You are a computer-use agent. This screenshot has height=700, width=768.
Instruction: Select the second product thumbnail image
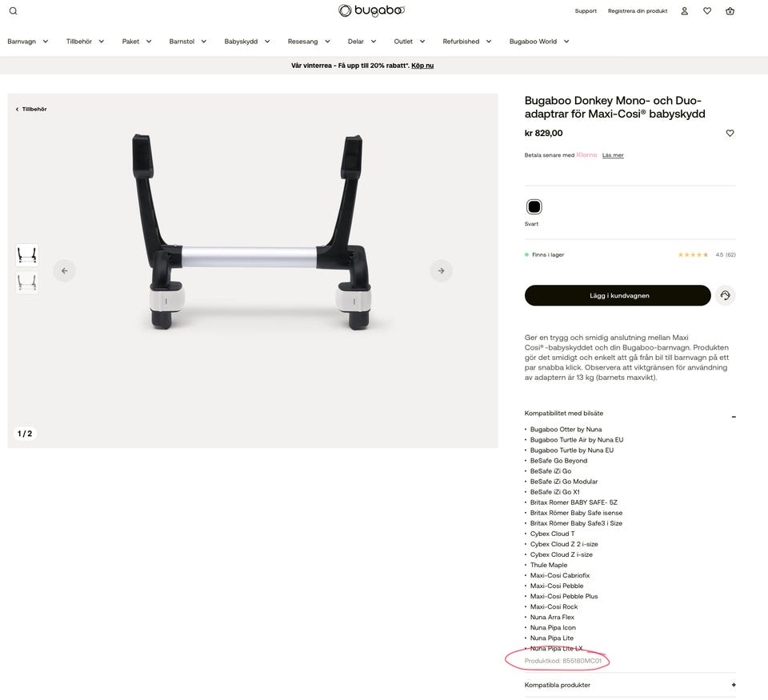tap(27, 282)
